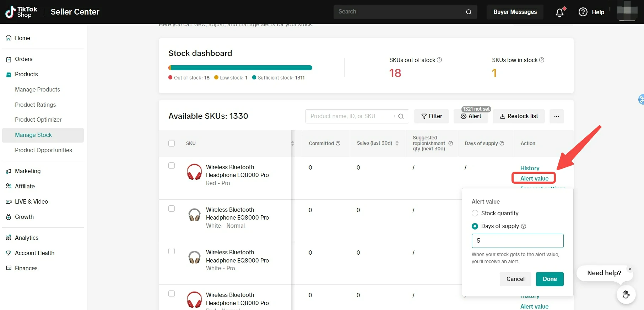This screenshot has height=310, width=644.
Task: Click info icon beside SKUs low in stock
Action: 542,60
